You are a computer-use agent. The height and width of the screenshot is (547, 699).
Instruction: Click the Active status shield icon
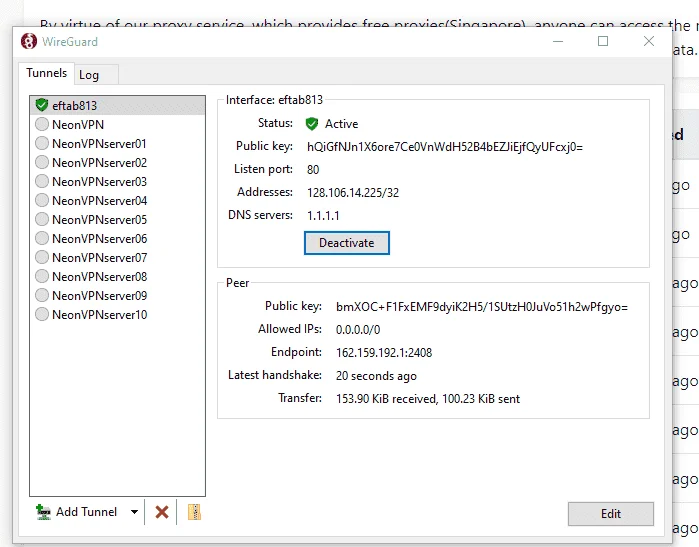pos(312,124)
